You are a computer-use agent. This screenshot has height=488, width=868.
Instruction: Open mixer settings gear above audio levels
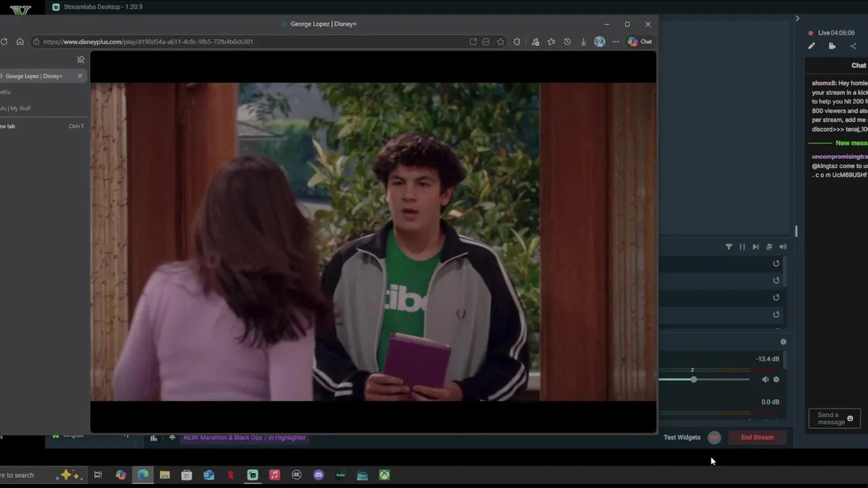click(x=783, y=342)
